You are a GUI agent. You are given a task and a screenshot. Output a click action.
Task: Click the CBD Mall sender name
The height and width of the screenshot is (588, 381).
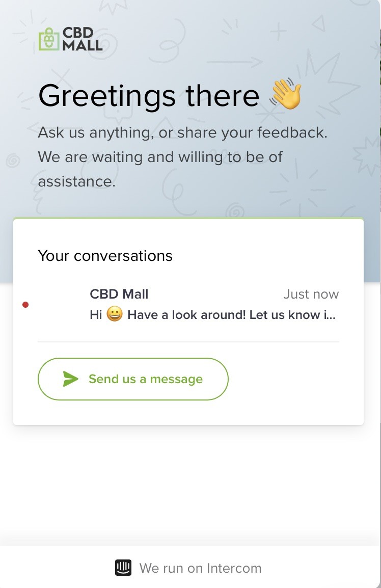click(119, 294)
